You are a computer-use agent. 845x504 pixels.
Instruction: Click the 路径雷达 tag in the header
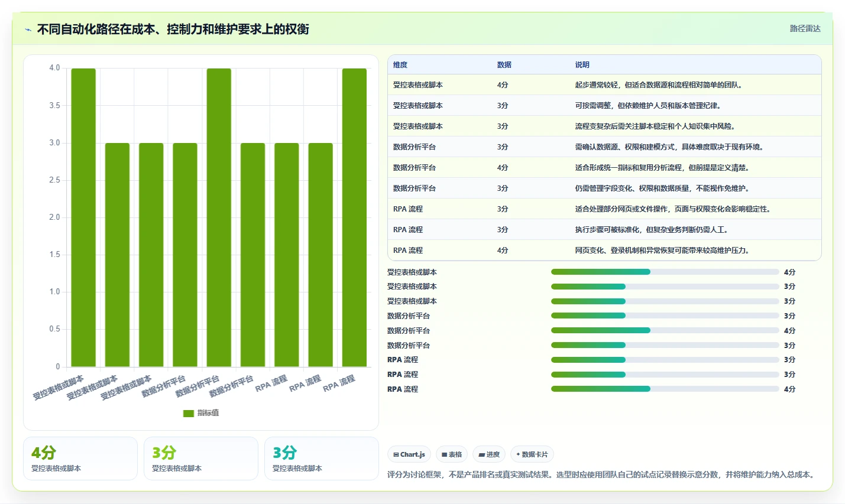[805, 28]
